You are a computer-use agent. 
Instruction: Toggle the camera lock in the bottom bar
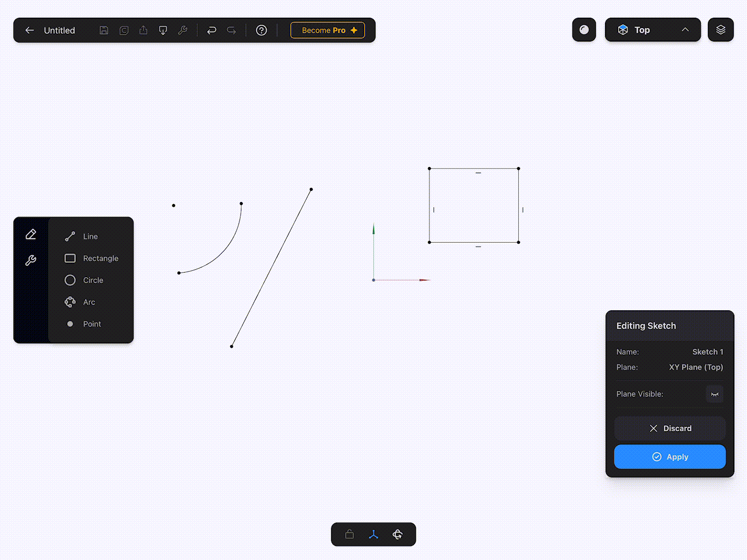click(x=349, y=535)
